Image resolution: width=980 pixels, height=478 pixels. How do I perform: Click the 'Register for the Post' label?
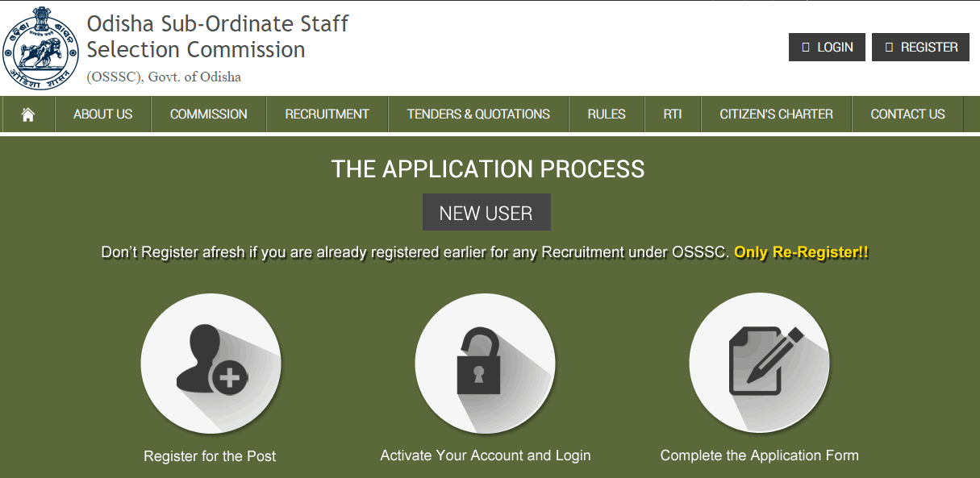click(210, 456)
